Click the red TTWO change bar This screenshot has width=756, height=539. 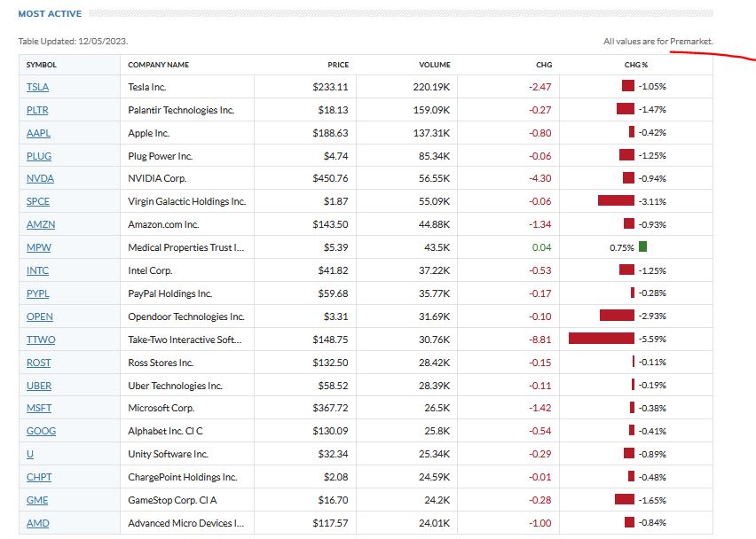coord(602,339)
